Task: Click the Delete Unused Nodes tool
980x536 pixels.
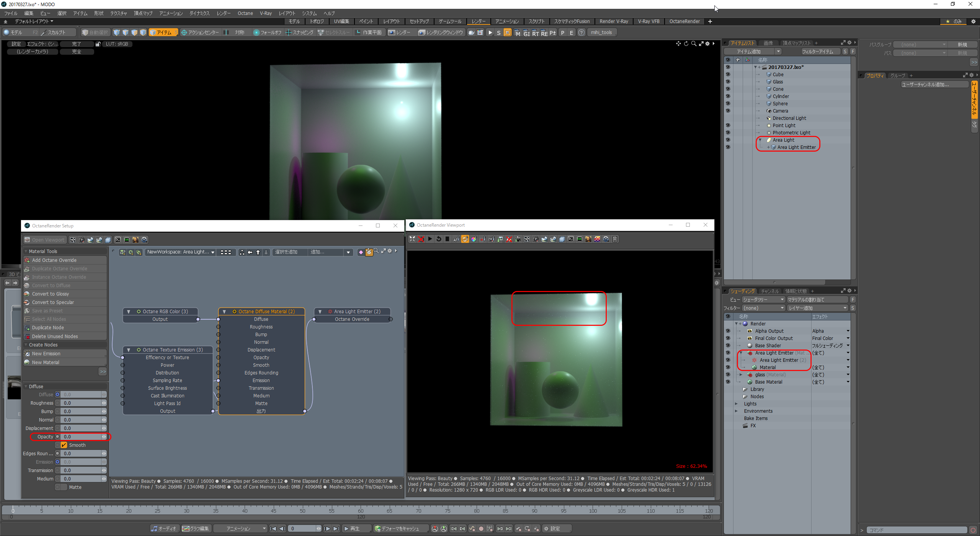Action: pyautogui.click(x=55, y=337)
